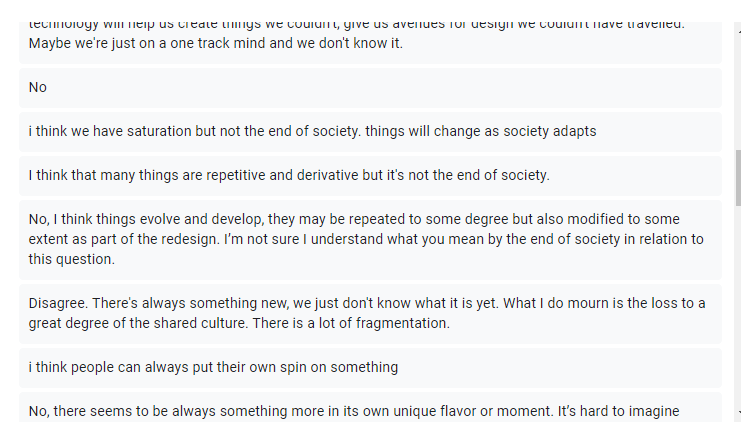Click the scrollbar down arrow
Screen dimensions: 741x439
pos(737,412)
